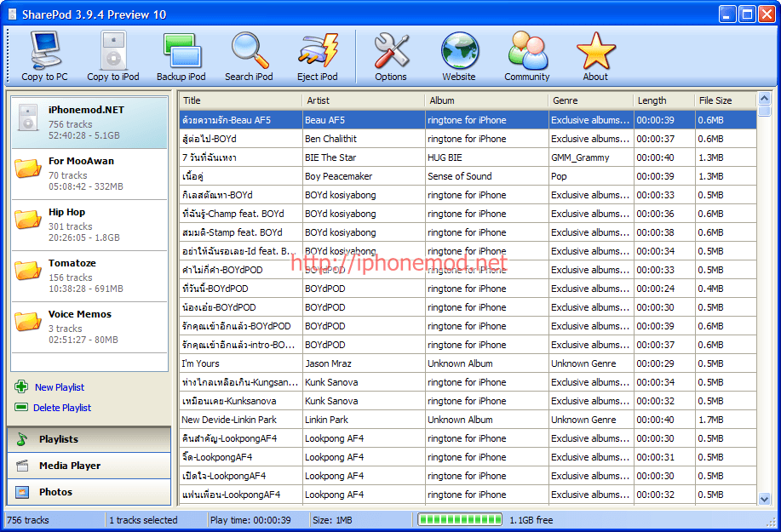Open the Backup iPod tool

pyautogui.click(x=181, y=50)
